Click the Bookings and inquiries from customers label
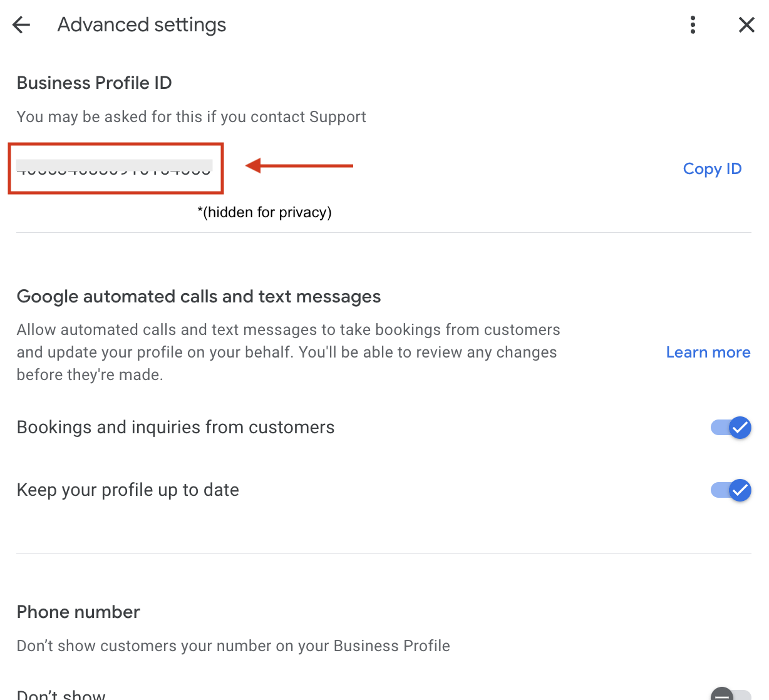 click(x=175, y=428)
